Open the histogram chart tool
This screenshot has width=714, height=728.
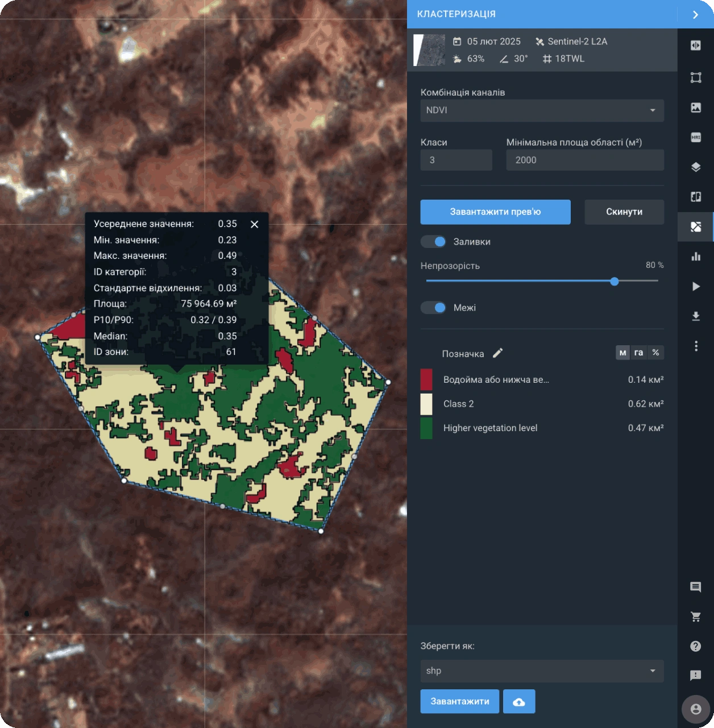[x=696, y=257]
